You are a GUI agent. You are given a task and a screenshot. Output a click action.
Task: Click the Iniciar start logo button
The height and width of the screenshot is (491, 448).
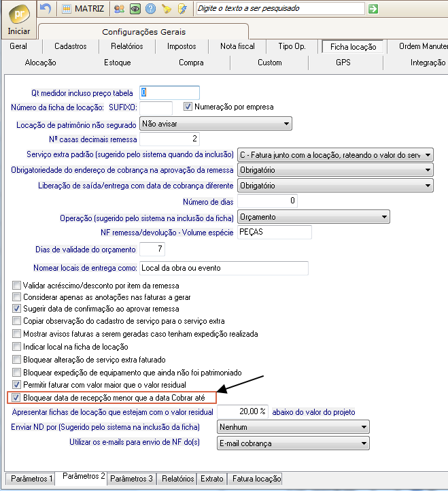click(x=19, y=19)
